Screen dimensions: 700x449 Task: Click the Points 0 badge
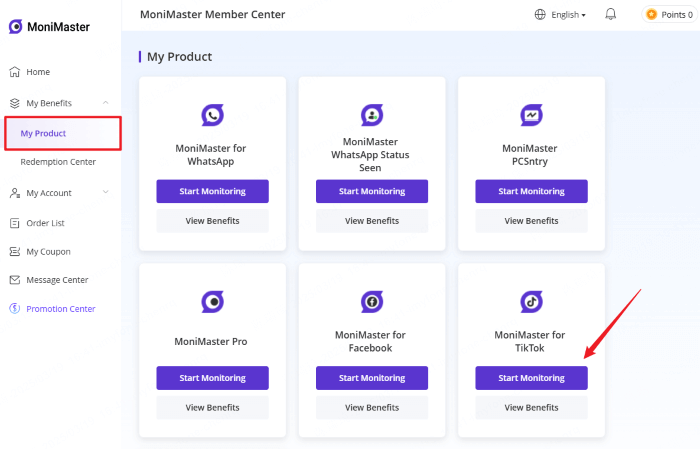pos(670,15)
